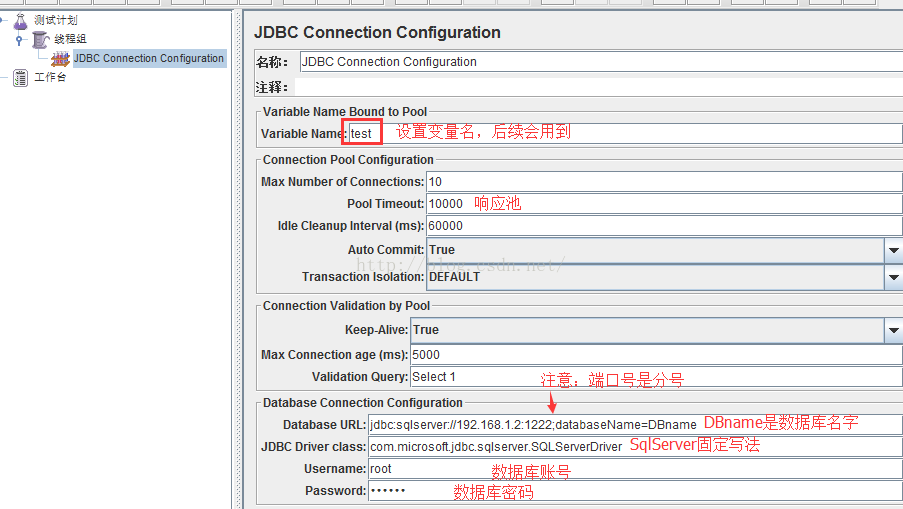Click the 注释 comments input field

tap(599, 87)
